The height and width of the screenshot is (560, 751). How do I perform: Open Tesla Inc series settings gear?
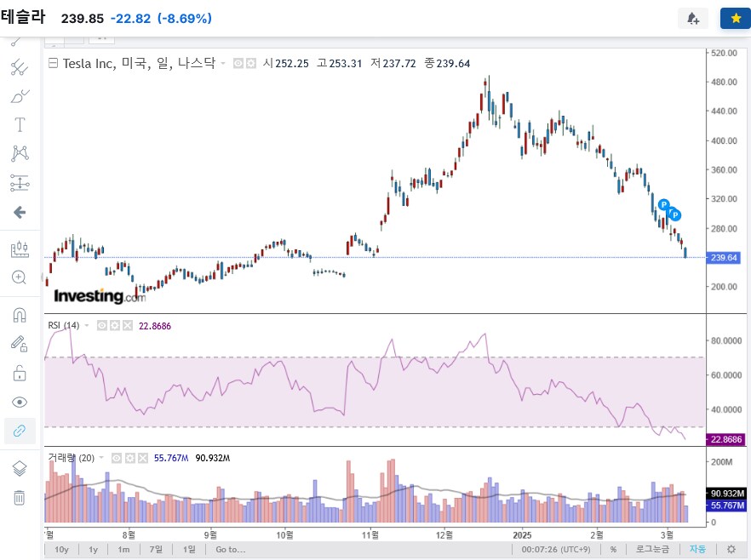pos(251,63)
